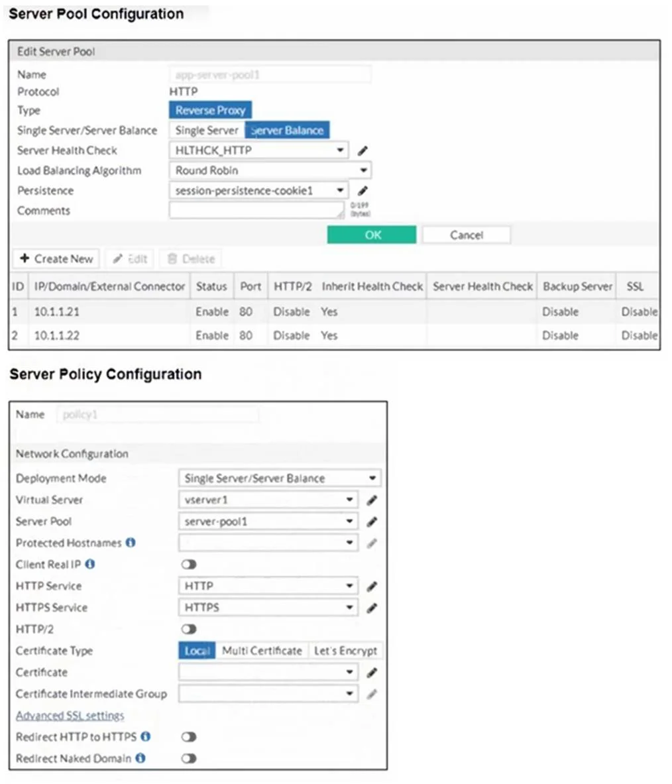The height and width of the screenshot is (784, 672).
Task: Edit Protected Hostnames pencil icon
Action: click(372, 543)
